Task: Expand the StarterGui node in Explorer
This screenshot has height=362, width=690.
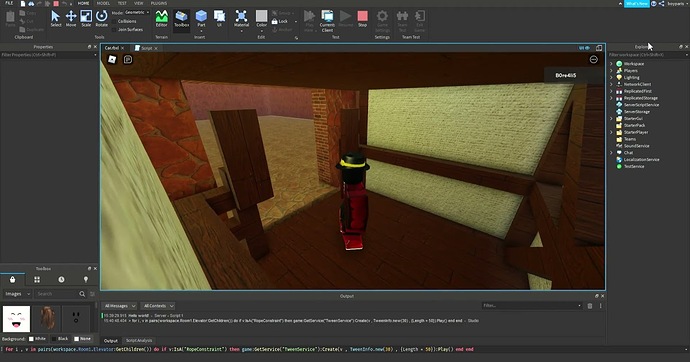Action: pos(611,118)
